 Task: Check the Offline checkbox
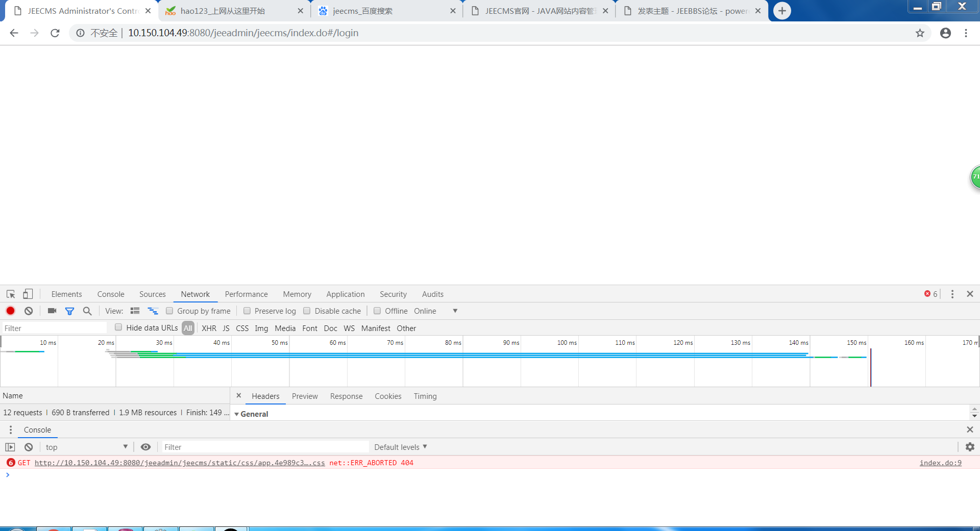(377, 311)
